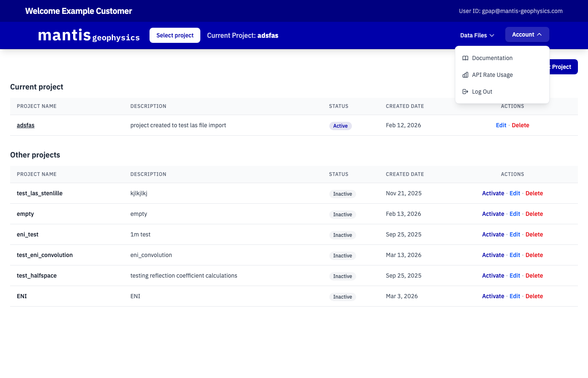Activate the test_las_stenlille project
This screenshot has height=378, width=588.
point(493,193)
